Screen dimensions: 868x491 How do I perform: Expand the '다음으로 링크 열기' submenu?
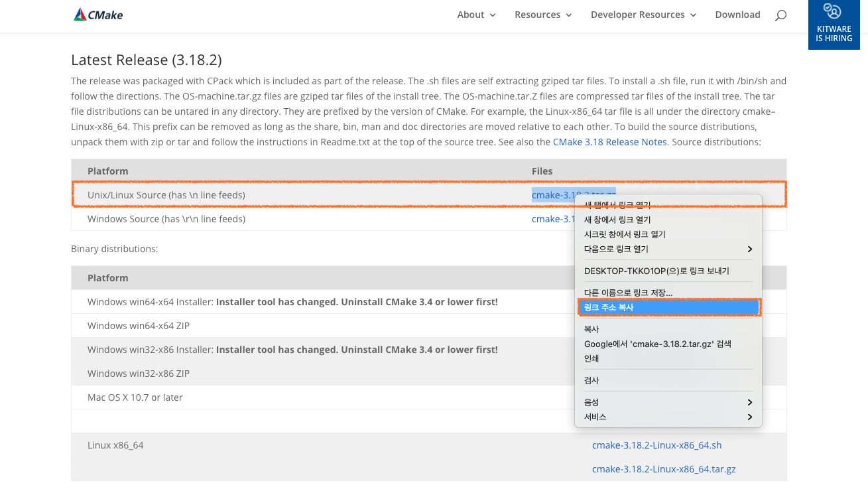pos(668,249)
